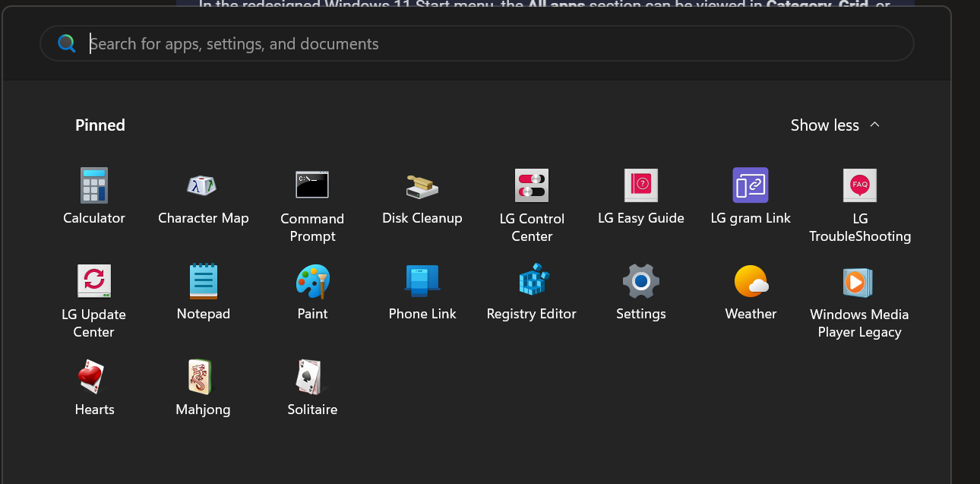This screenshot has width=980, height=484.
Task: Click the 'Phone Link' label text
Action: (x=422, y=314)
